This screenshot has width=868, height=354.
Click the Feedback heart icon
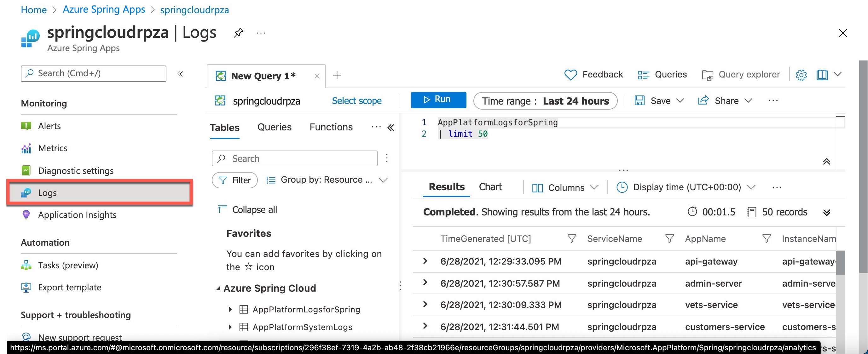tap(570, 74)
